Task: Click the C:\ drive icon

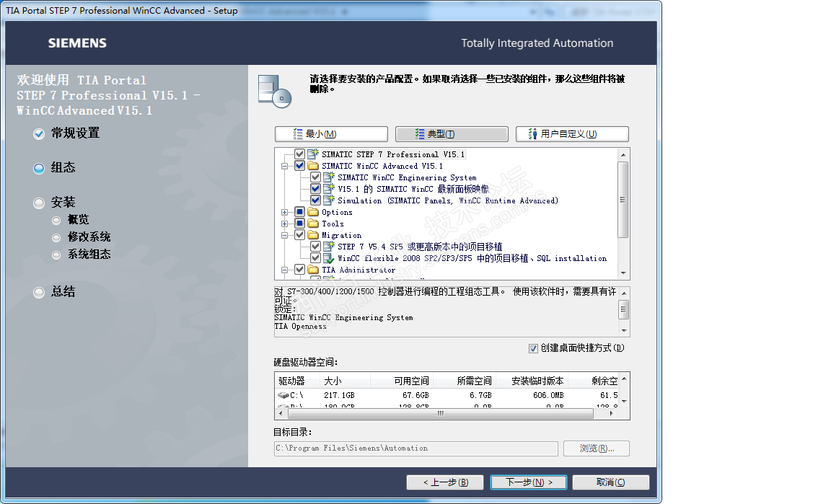Action: (x=283, y=395)
